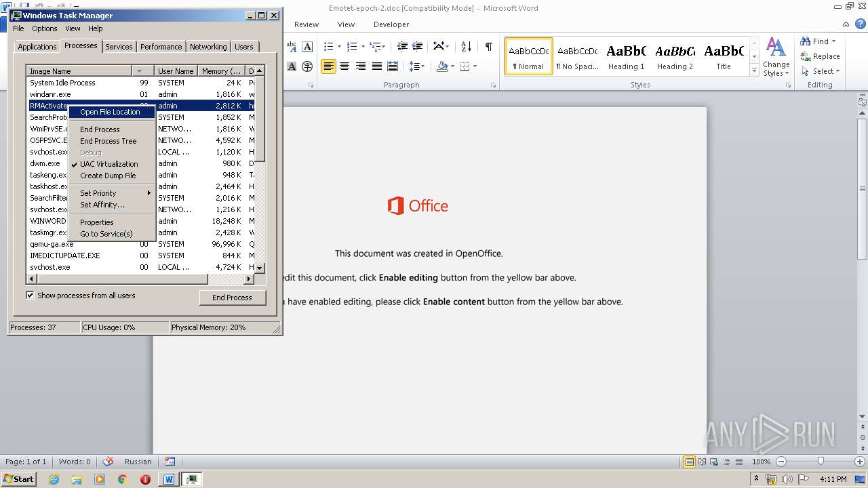The height and width of the screenshot is (488, 868).
Task: Launch Internet Explorer from taskbar
Action: (54, 479)
